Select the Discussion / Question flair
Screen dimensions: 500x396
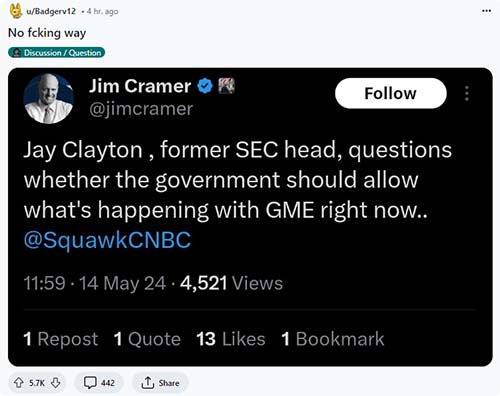pyautogui.click(x=56, y=53)
